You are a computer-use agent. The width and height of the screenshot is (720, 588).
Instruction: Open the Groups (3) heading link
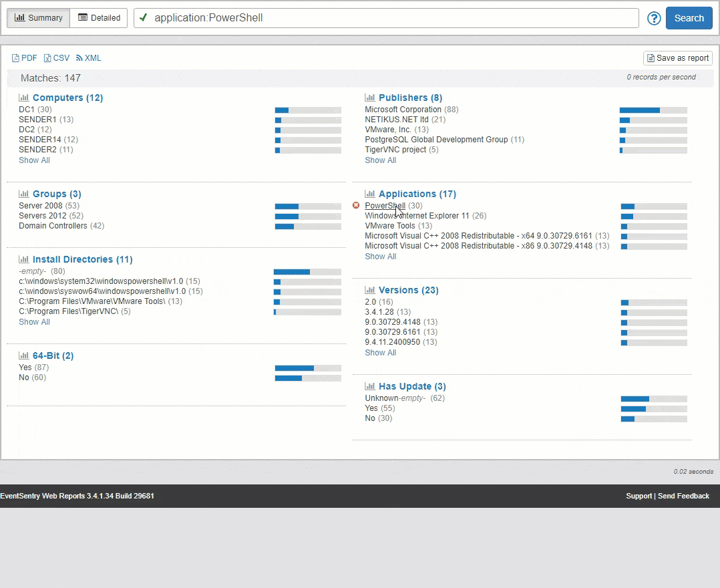point(57,194)
